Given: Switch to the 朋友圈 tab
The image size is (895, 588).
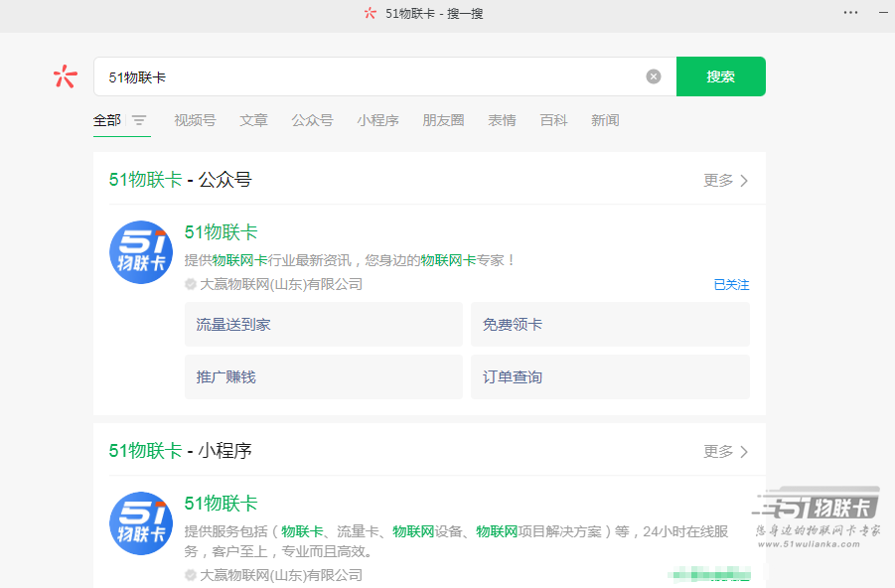Looking at the screenshot, I should [x=443, y=120].
